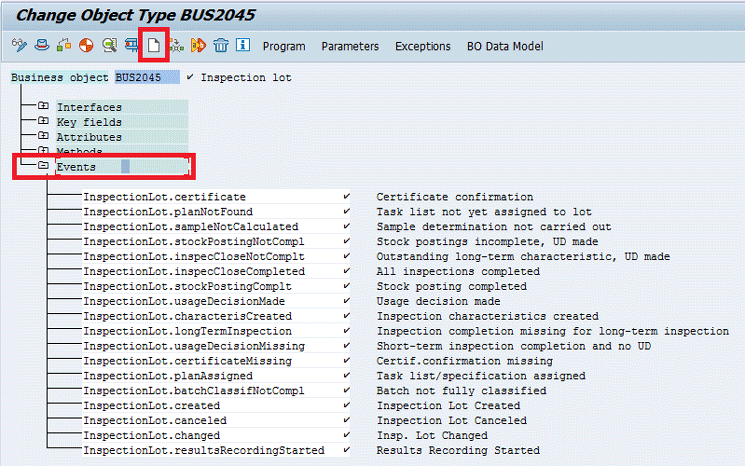The image size is (745, 466).
Task: Click the Delete trash can icon
Action: point(220,46)
